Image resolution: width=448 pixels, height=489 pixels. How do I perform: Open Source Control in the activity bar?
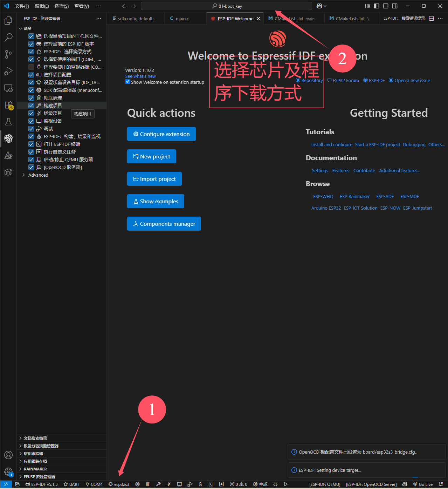click(8, 54)
